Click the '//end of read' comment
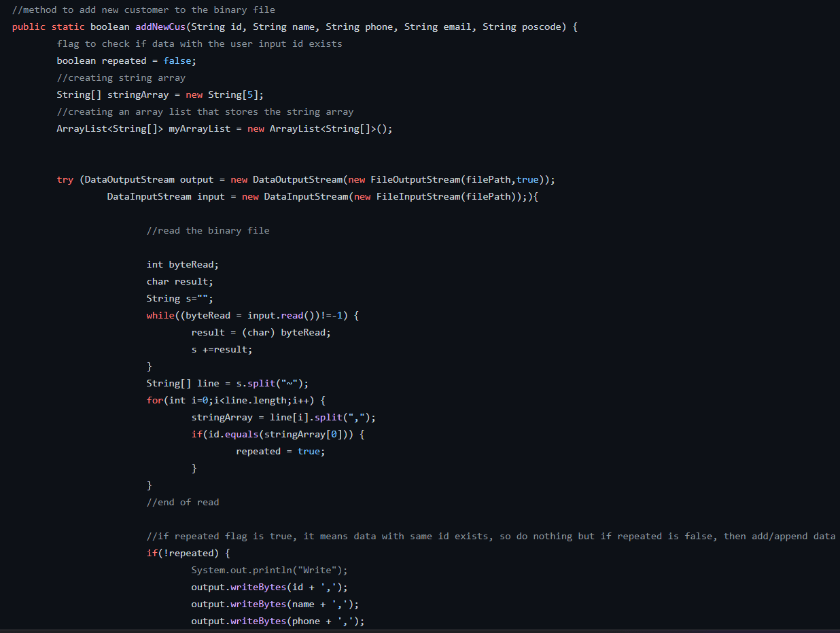The width and height of the screenshot is (840, 633). tap(183, 502)
